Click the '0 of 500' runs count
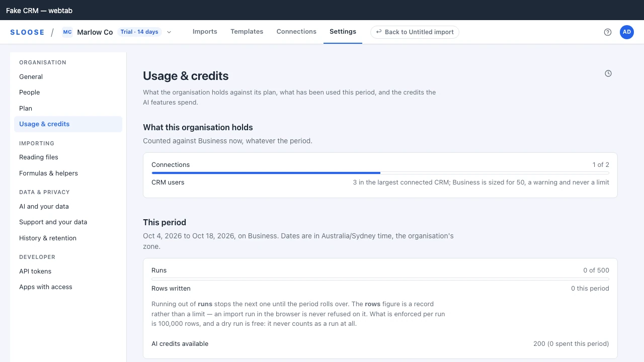Screen dimensions: 644x362 coord(596,270)
